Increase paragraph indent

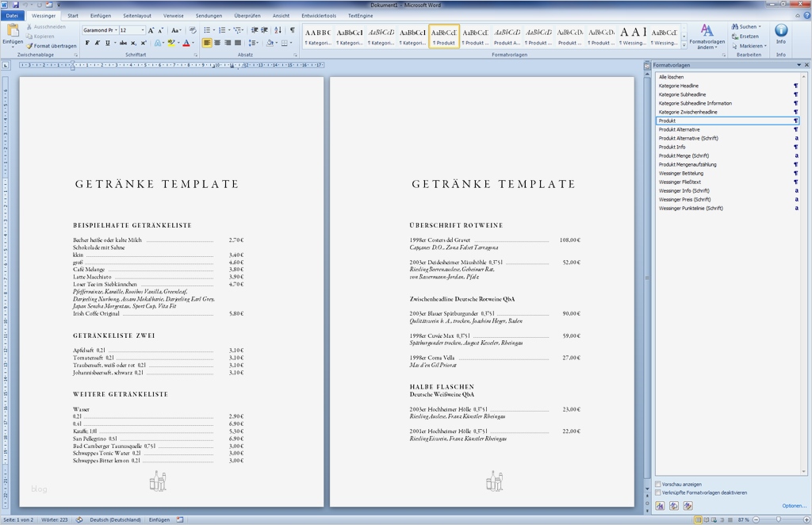[265, 30]
